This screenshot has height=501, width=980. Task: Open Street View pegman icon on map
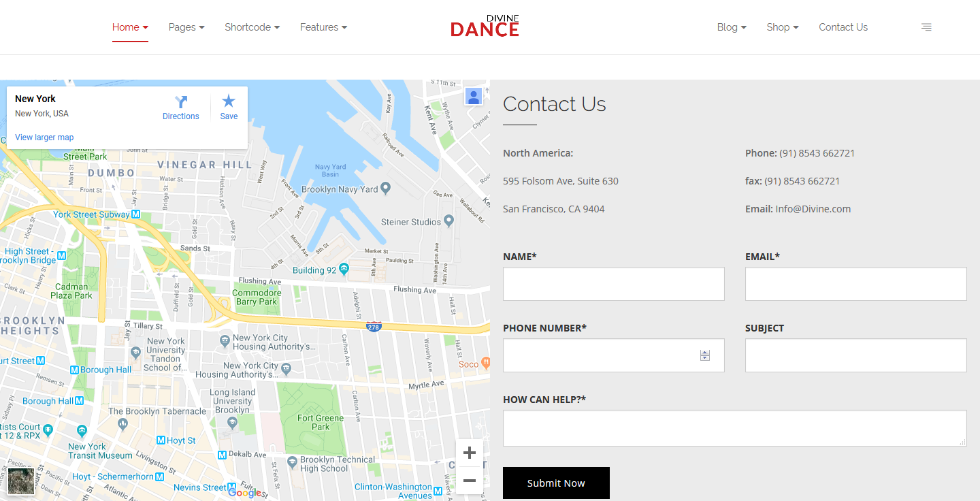point(474,97)
